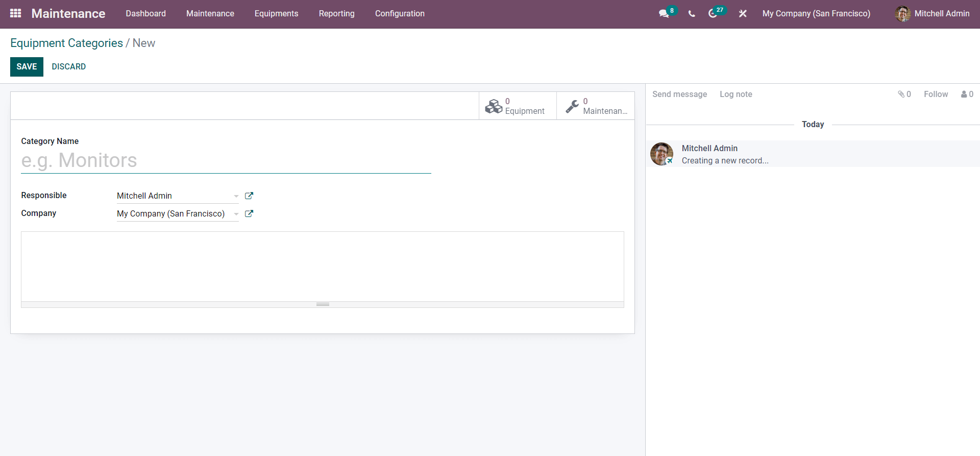Discard the new category
This screenshot has width=980, height=456.
click(69, 67)
